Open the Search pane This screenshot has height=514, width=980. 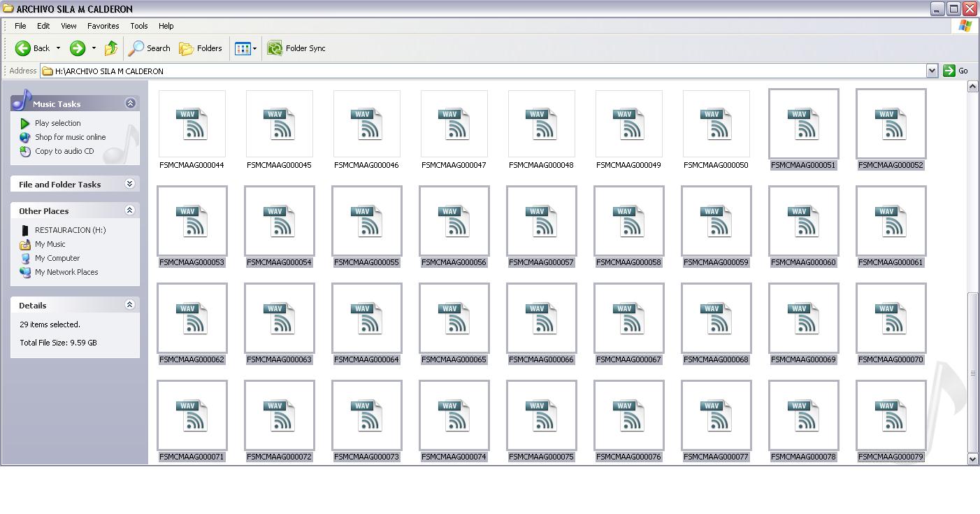[150, 48]
